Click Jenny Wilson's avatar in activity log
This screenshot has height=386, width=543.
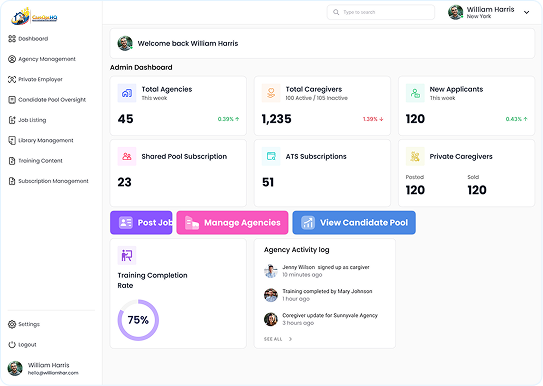271,271
